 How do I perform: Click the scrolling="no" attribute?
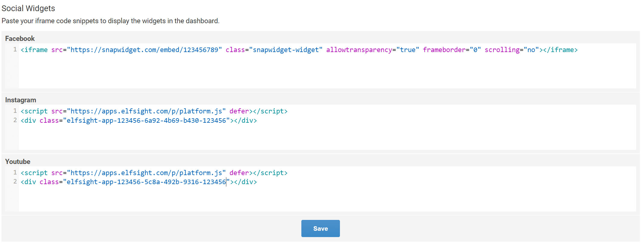(x=511, y=50)
